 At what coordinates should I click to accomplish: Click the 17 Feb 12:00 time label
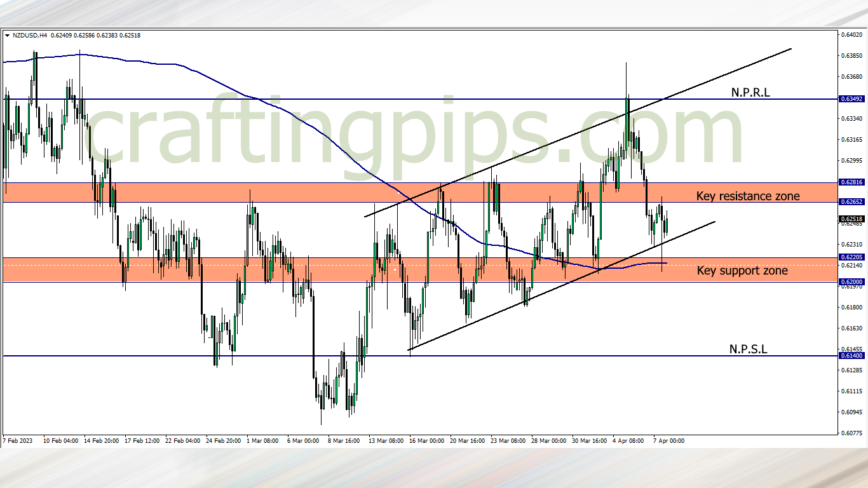[x=142, y=440]
